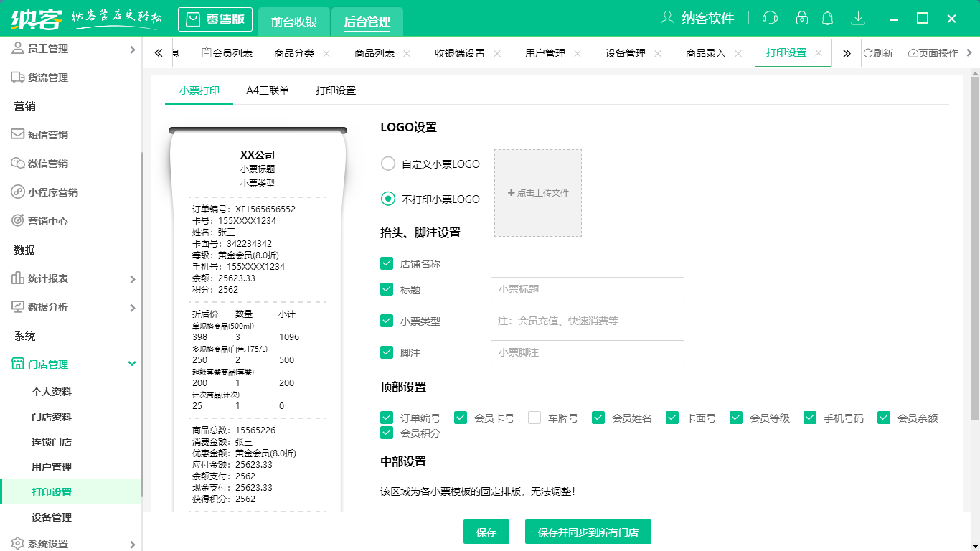The image size is (980, 551).
Task: Open the 前台收银 tab
Action: tap(293, 22)
